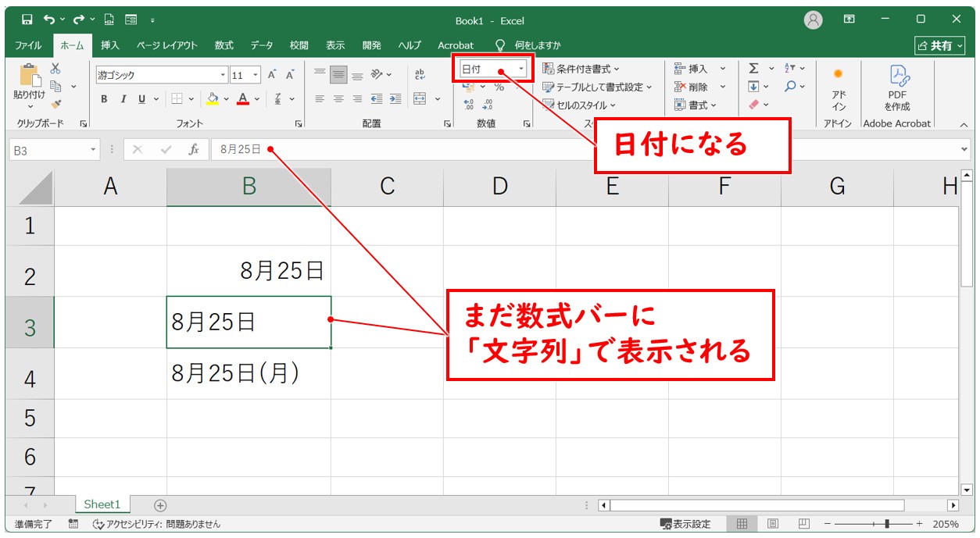Cut the selection with the scissors icon
The width and height of the screenshot is (980, 538).
55,69
